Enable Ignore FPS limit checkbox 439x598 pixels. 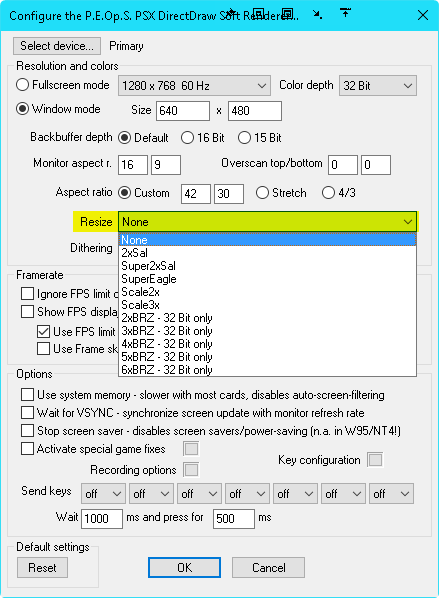pyautogui.click(x=27, y=294)
